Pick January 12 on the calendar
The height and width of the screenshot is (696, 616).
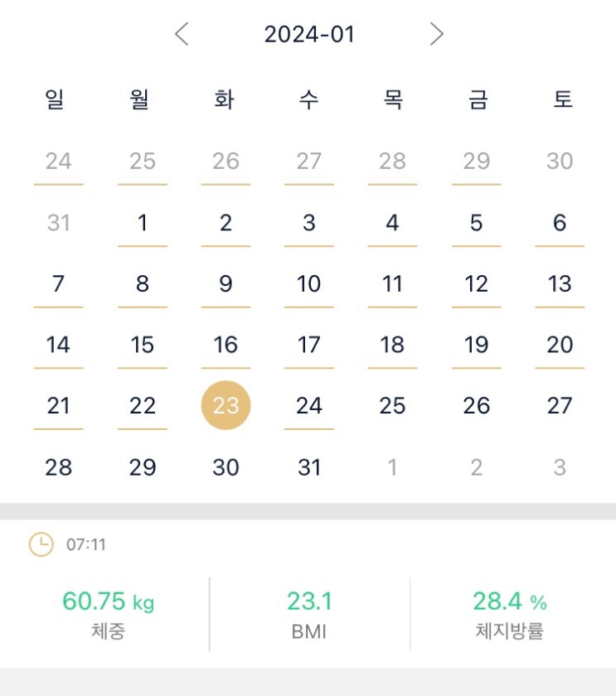point(476,284)
